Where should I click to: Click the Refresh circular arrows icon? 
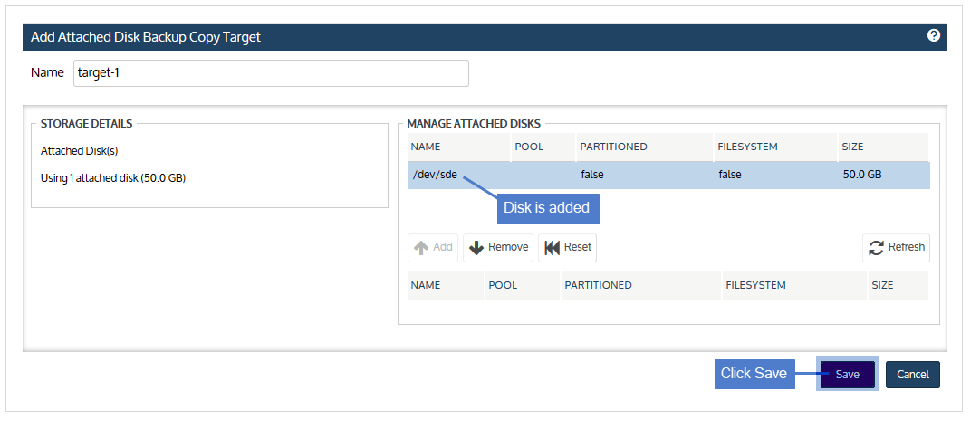coord(876,248)
